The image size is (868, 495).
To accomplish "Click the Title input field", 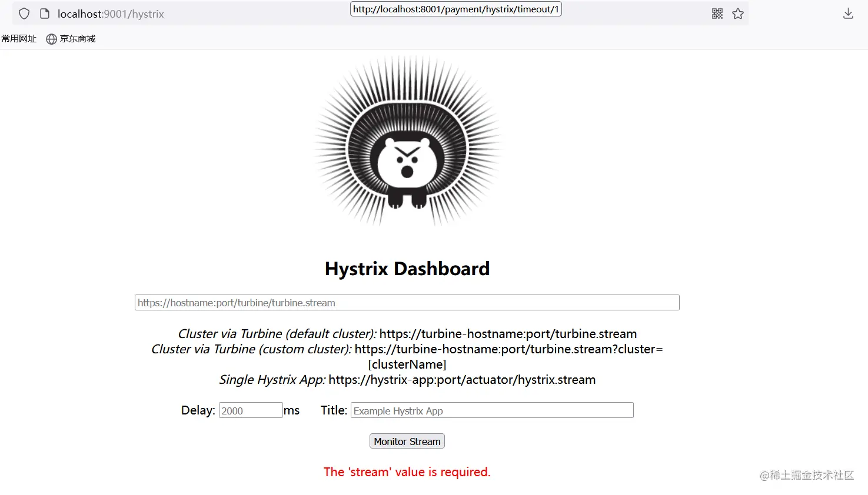I will click(492, 410).
